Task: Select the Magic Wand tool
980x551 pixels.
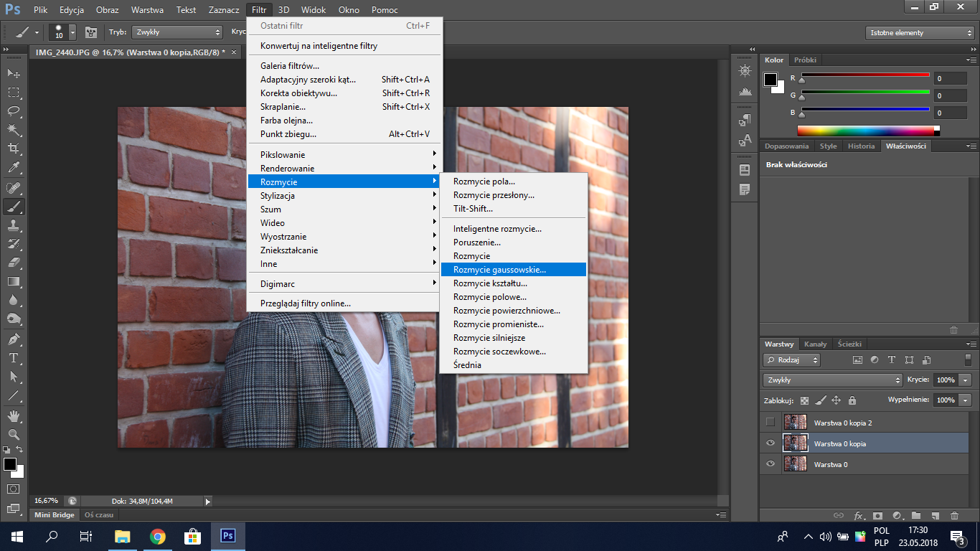Action: [14, 130]
